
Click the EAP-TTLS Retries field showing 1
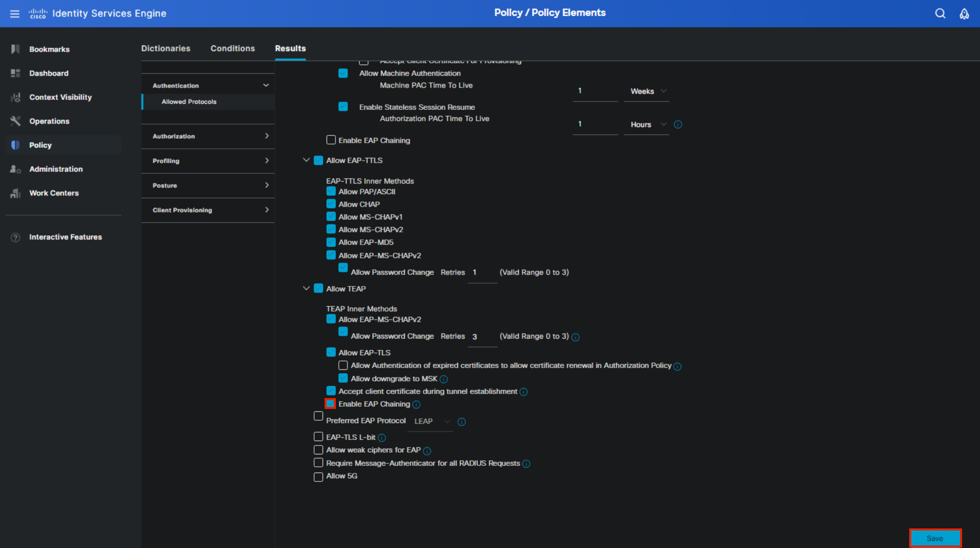click(482, 272)
